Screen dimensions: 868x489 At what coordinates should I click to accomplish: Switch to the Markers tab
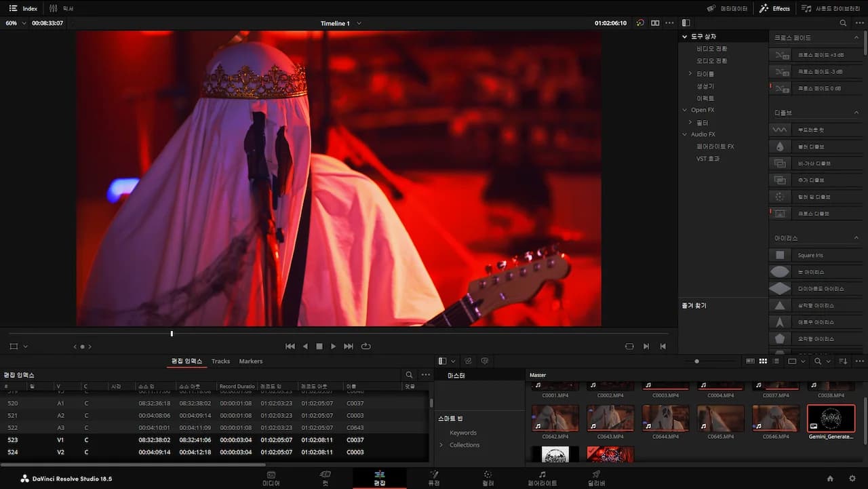tap(250, 361)
